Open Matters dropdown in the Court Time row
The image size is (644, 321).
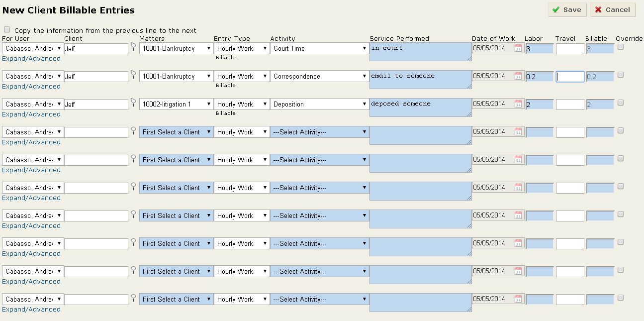(x=176, y=48)
